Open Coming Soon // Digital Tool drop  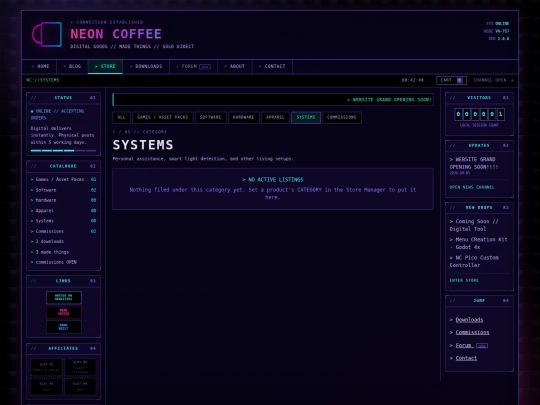(474, 225)
